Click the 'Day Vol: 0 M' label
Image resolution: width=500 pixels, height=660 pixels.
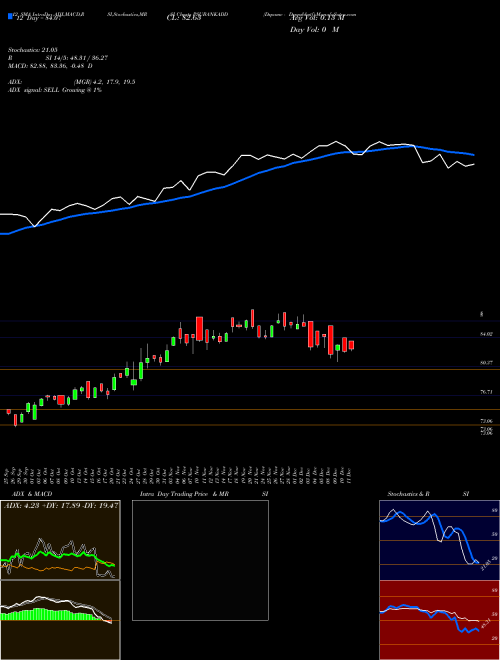tap(314, 30)
